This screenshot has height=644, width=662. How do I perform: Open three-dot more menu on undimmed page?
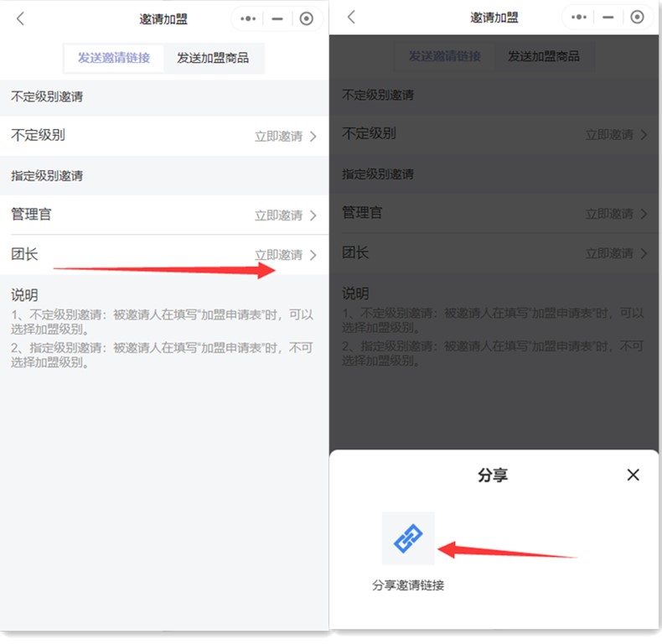tap(248, 18)
